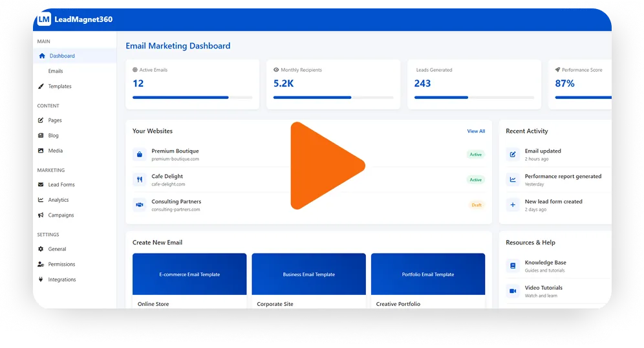
Task: Select E-commerce Email Template thumbnail
Action: click(189, 274)
